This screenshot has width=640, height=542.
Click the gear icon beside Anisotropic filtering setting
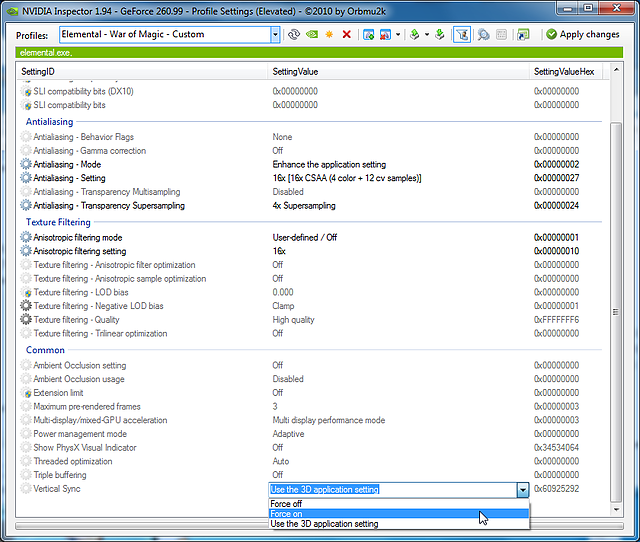[26, 251]
